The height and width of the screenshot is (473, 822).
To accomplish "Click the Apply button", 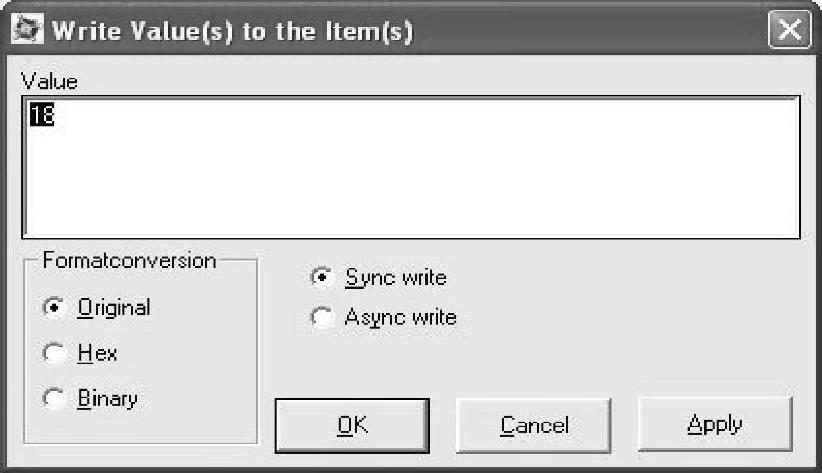I will coord(714,424).
